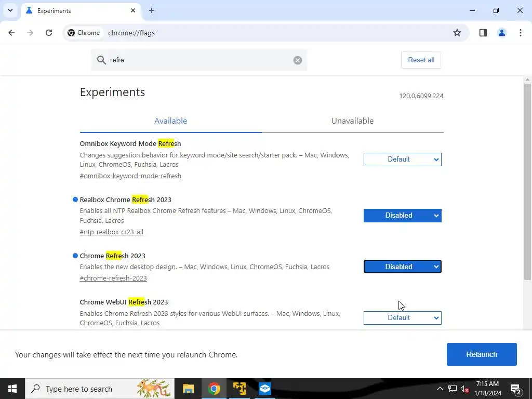The width and height of the screenshot is (532, 399).
Task: Click the version number 120.0.6099.224
Action: click(421, 96)
